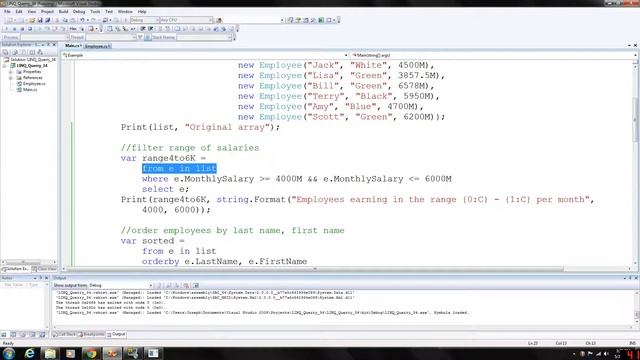
Task: Click the "orderby e.LastName, e.FirstName" line
Action: pyautogui.click(x=224, y=261)
